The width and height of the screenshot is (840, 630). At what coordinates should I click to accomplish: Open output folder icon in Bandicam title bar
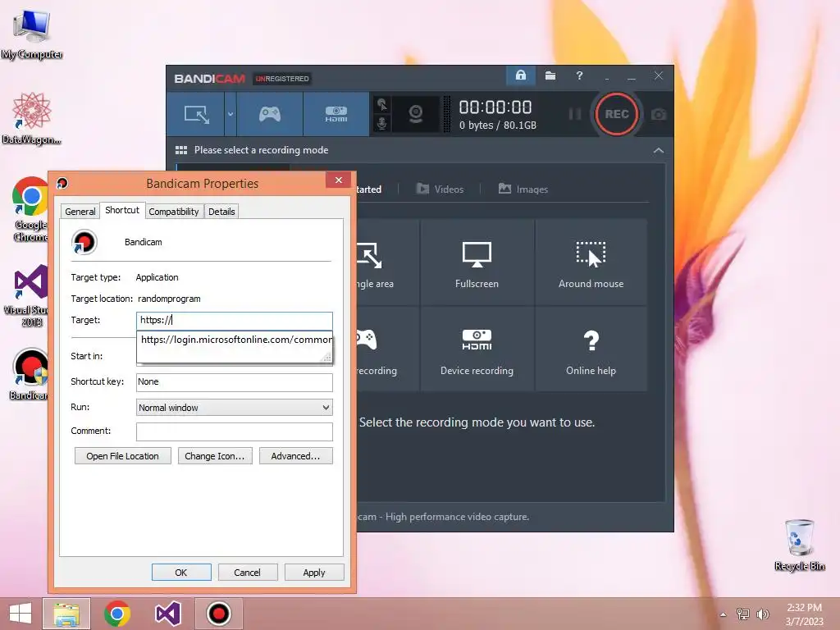550,75
